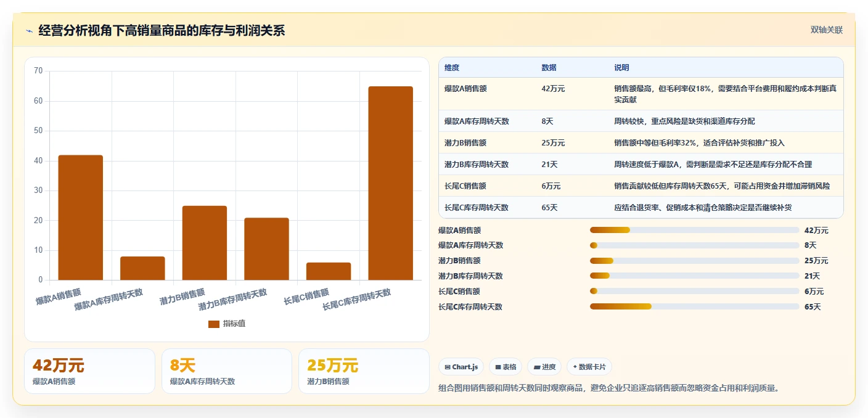Select the tall 长尾C库存周转天数 chart bar

point(391,183)
